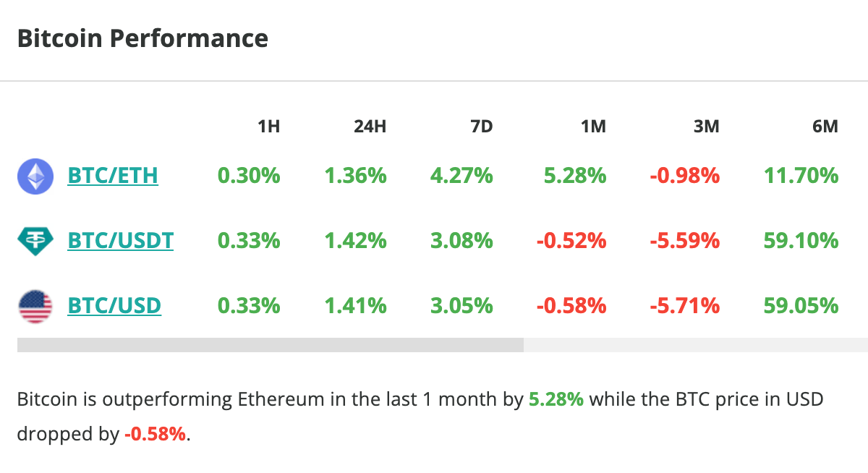Click the US flag icon
The height and width of the screenshot is (473, 868).
35,306
